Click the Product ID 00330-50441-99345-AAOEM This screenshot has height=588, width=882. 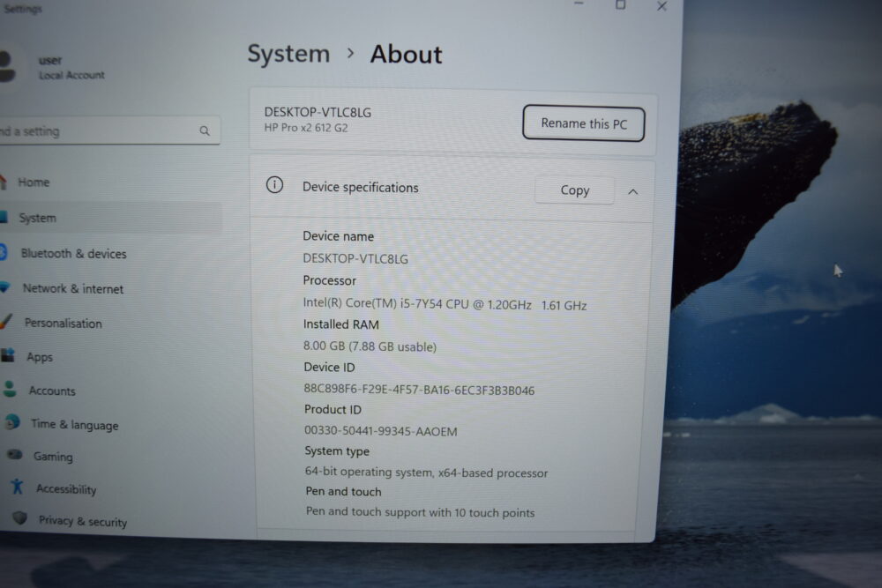[381, 430]
